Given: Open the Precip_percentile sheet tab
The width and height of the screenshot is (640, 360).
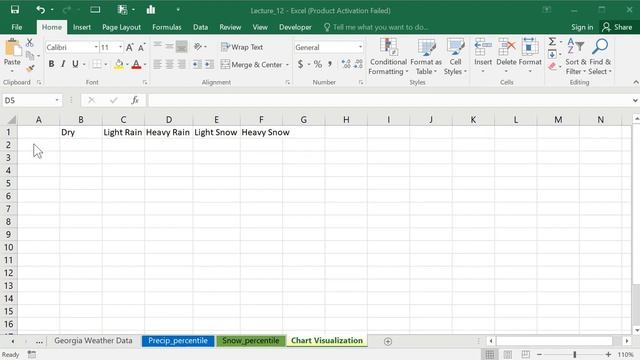Looking at the screenshot, I should [x=178, y=341].
